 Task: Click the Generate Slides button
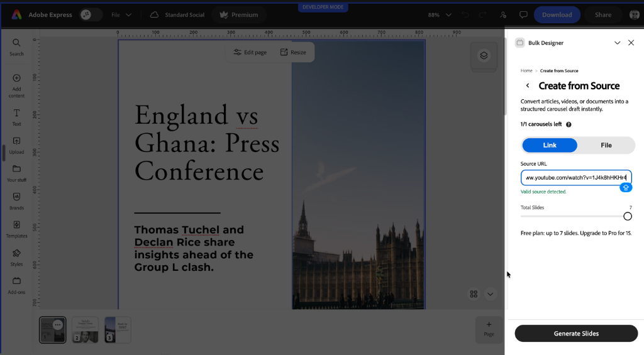576,333
